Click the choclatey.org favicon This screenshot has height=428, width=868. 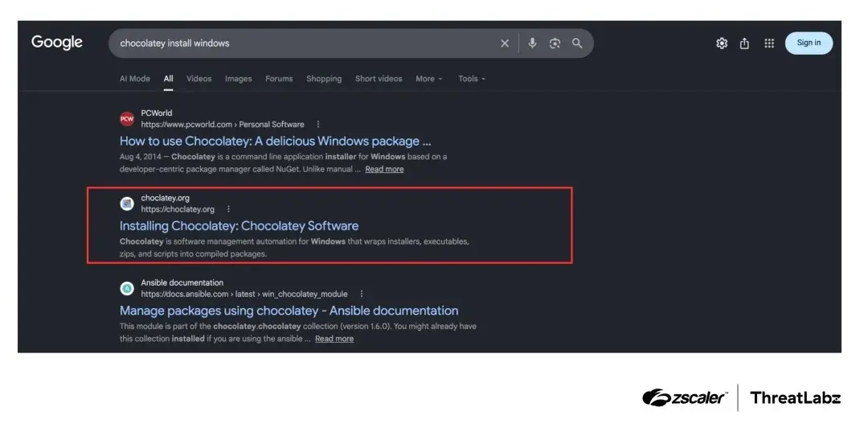[x=127, y=204]
